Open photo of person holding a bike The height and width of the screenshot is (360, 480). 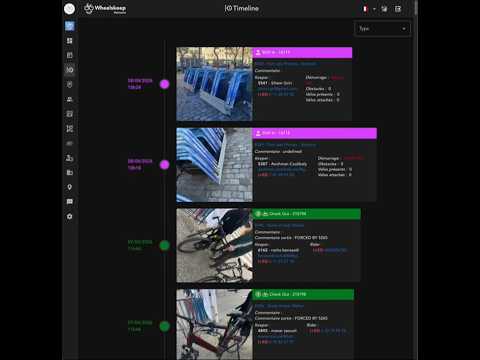coord(214,245)
